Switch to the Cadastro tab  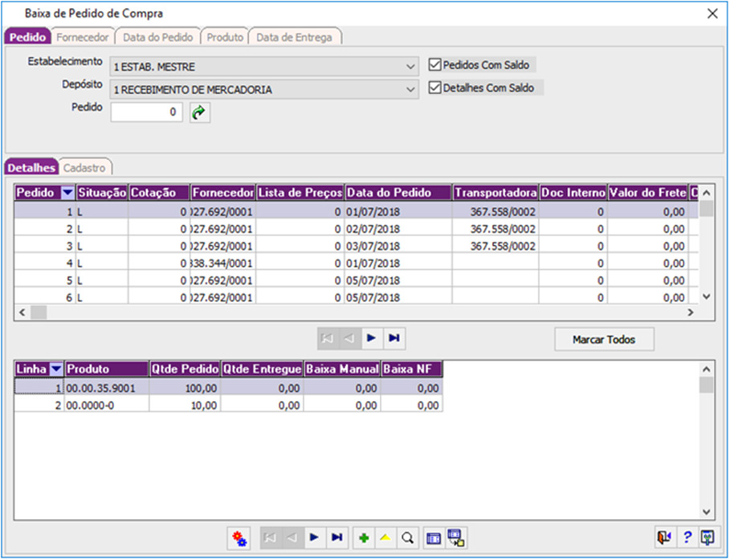[84, 168]
